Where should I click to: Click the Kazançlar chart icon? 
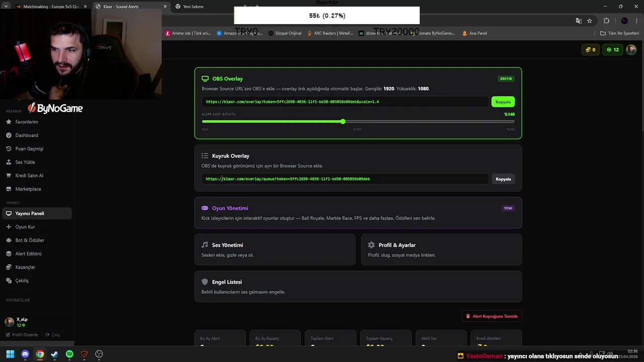tap(9, 267)
